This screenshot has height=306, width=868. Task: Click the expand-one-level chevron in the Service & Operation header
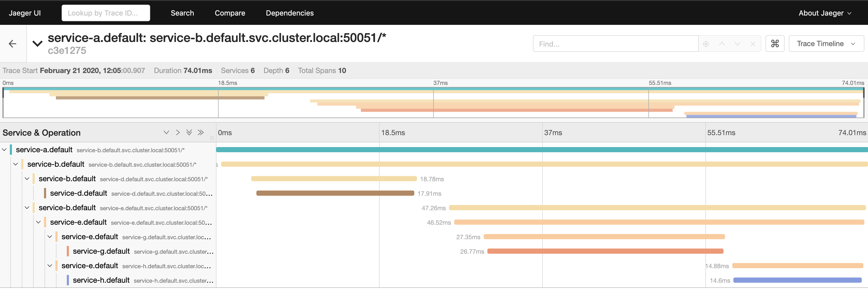(166, 133)
